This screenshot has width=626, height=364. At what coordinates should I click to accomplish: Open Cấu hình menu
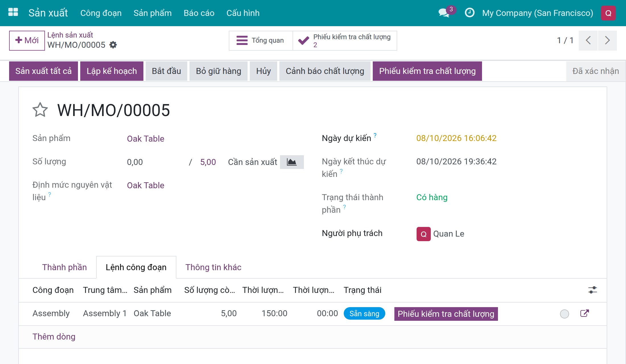pyautogui.click(x=243, y=13)
